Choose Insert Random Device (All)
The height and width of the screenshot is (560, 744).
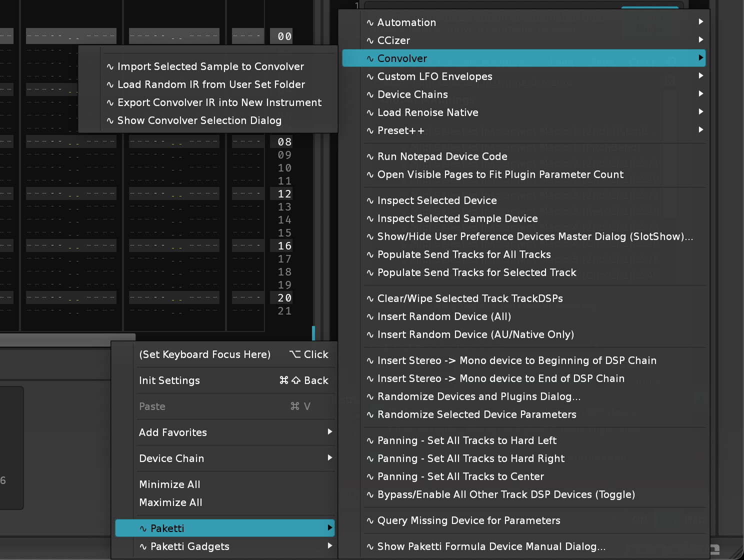coord(444,316)
